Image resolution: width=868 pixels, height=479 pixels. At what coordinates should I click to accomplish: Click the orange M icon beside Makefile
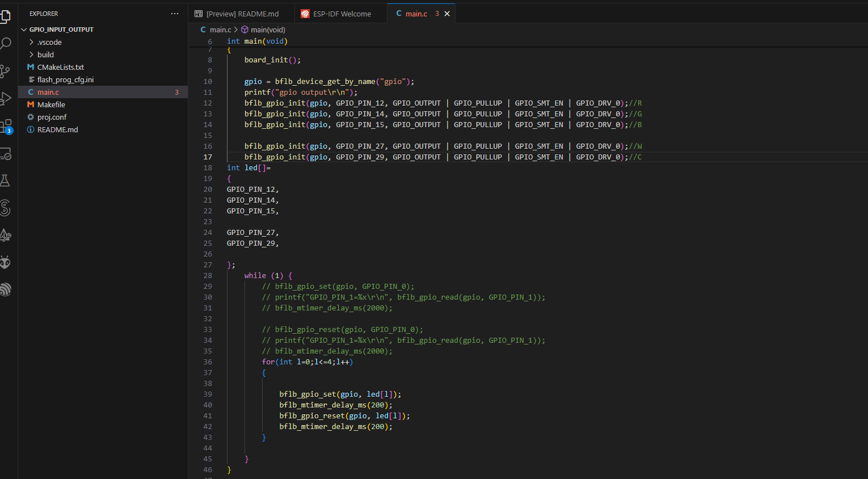tap(31, 104)
